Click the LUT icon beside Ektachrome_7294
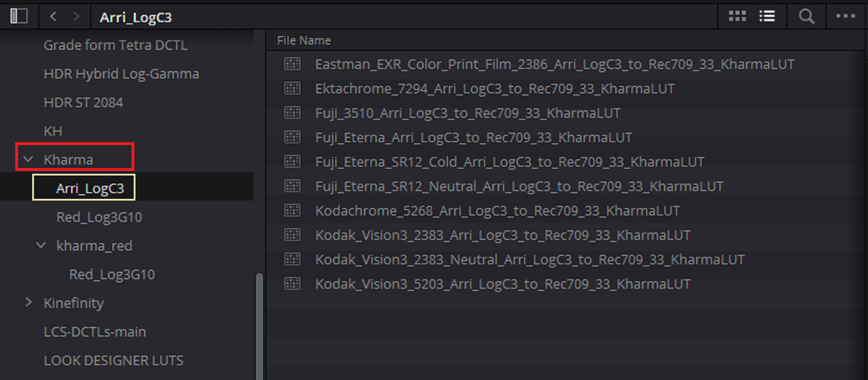The width and height of the screenshot is (868, 380). 292,88
